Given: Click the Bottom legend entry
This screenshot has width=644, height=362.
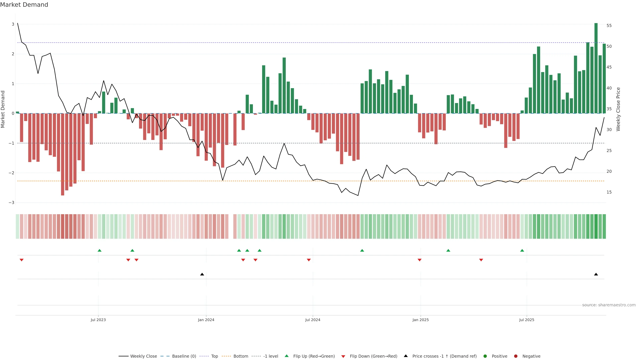Looking at the screenshot, I should pyautogui.click(x=240, y=356).
